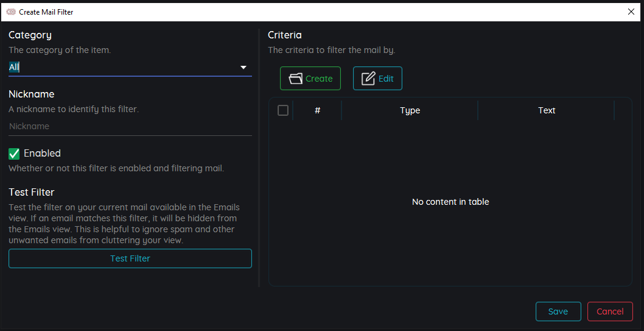Viewport: 644px width, 331px height.
Task: Open the Category combo box showing All
Action: click(122, 67)
